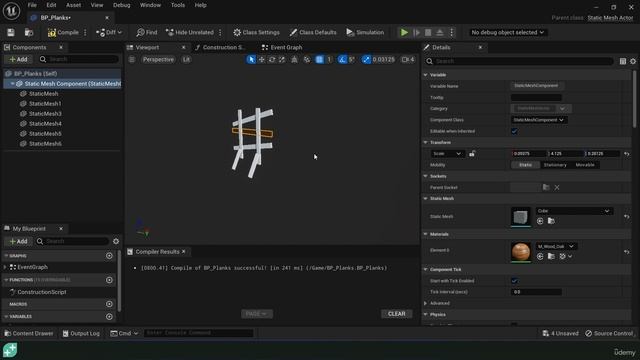This screenshot has height=360, width=640.
Task: Toggle Start with Tick Enabled checkbox
Action: tap(514, 281)
